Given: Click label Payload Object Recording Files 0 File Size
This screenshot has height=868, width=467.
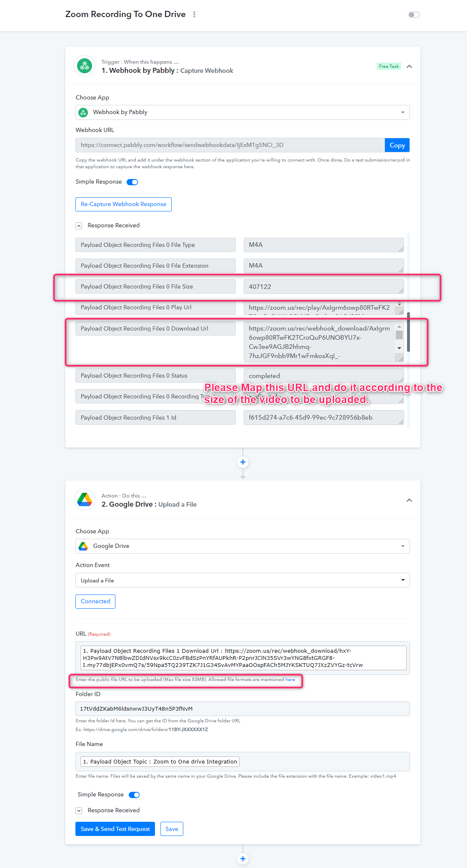Looking at the screenshot, I should [x=155, y=286].
